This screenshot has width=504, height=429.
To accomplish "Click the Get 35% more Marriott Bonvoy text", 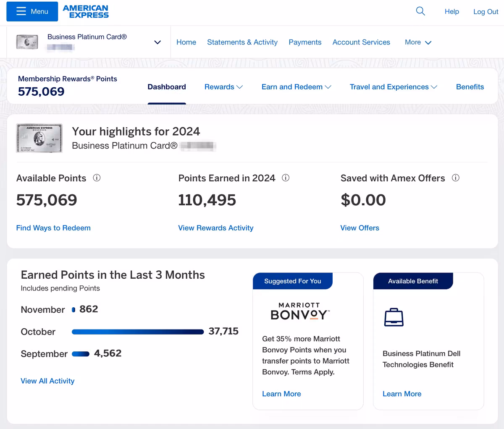I will pyautogui.click(x=306, y=355).
